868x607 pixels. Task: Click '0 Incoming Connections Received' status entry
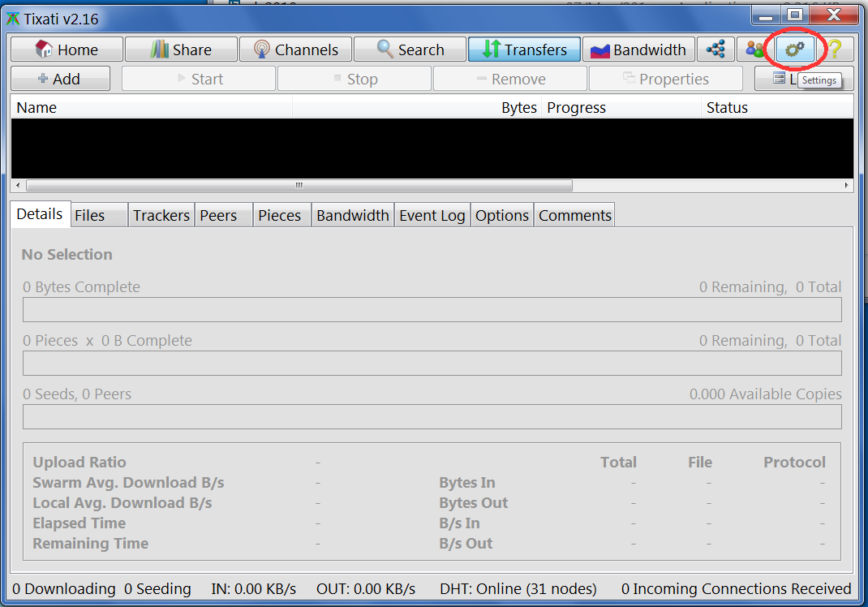pyautogui.click(x=737, y=588)
